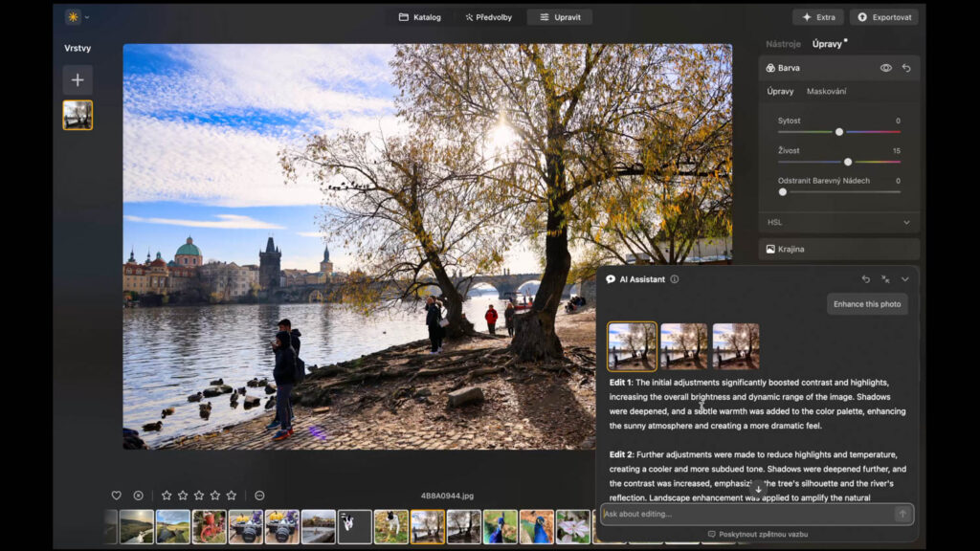Open the lake landscape filmstrip thumbnail
Viewport: 980px width, 551px height.
[172, 527]
